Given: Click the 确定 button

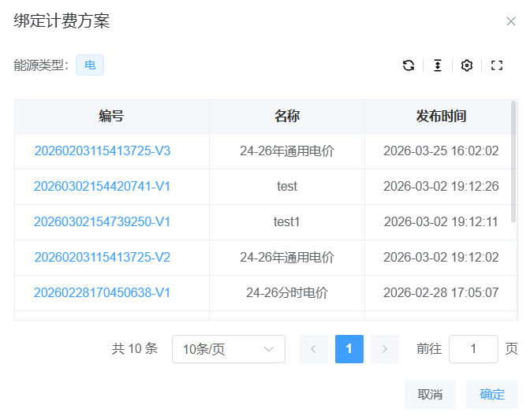Looking at the screenshot, I should click(492, 394).
